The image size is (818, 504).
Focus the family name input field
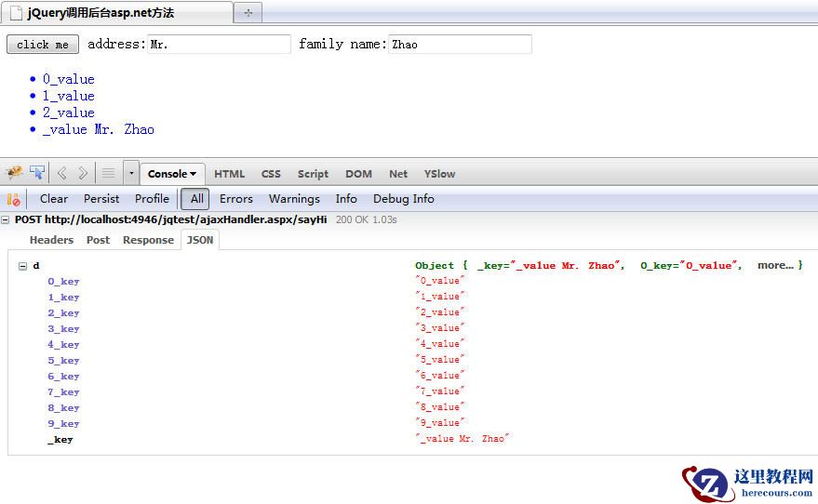click(x=460, y=45)
